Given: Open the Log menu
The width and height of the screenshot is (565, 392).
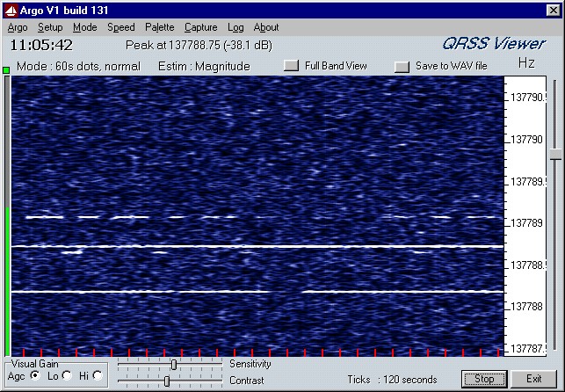Looking at the screenshot, I should [235, 27].
